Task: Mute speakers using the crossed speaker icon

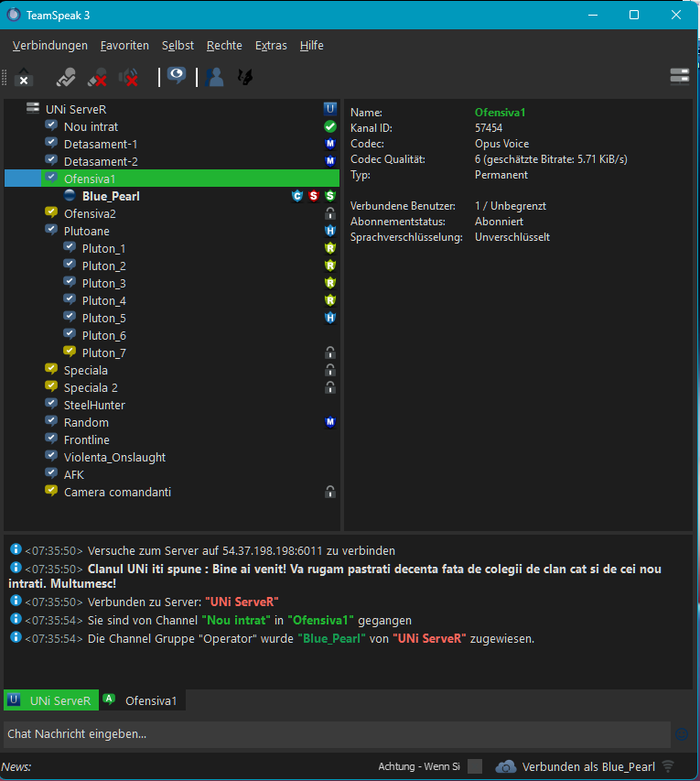Action: (x=128, y=77)
